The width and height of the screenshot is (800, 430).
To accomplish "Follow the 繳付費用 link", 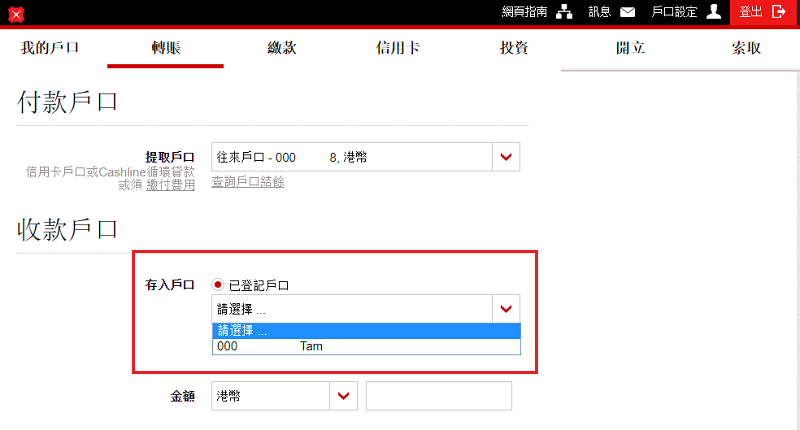I will pos(171,185).
